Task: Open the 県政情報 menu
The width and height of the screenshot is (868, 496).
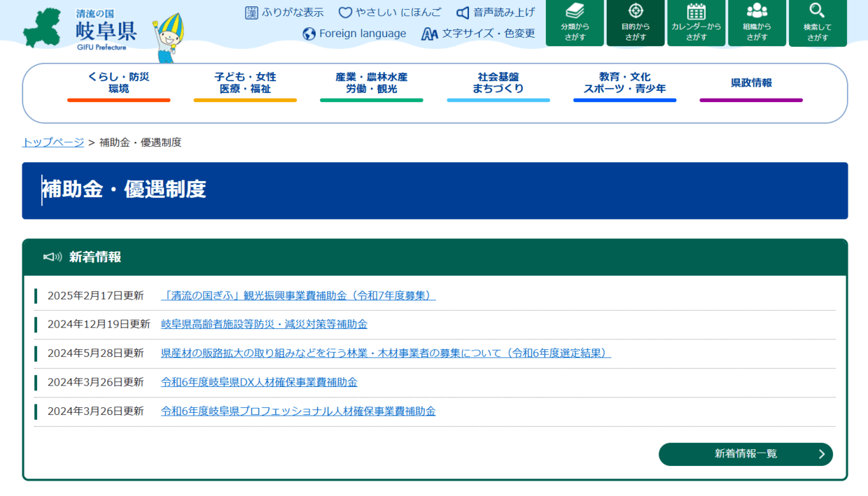Action: pyautogui.click(x=751, y=86)
